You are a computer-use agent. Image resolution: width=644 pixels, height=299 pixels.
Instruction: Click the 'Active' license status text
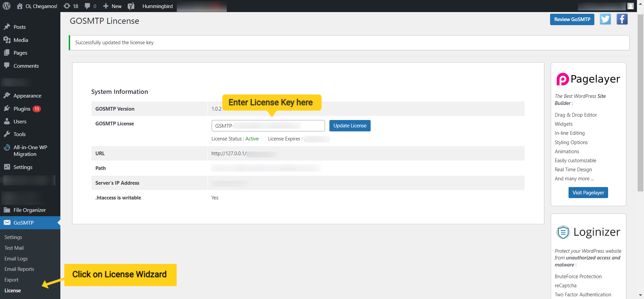(252, 139)
